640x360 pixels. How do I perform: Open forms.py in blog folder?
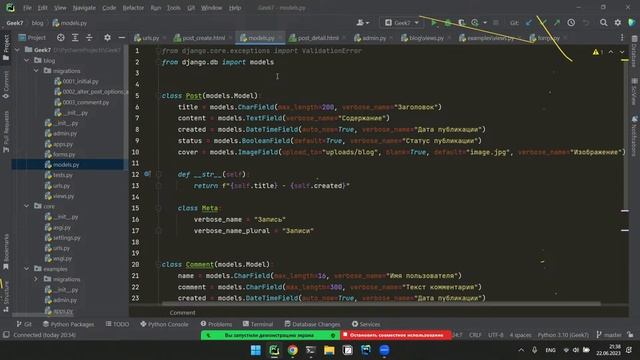click(x=60, y=154)
